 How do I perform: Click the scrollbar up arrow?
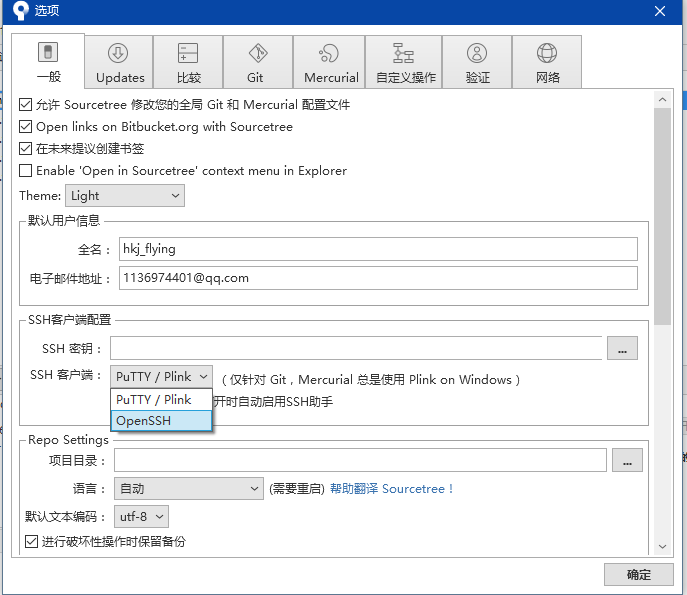tap(662, 100)
